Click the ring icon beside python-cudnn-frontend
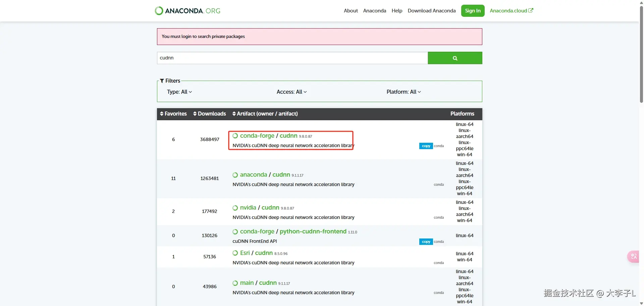The height and width of the screenshot is (306, 644). (x=235, y=231)
